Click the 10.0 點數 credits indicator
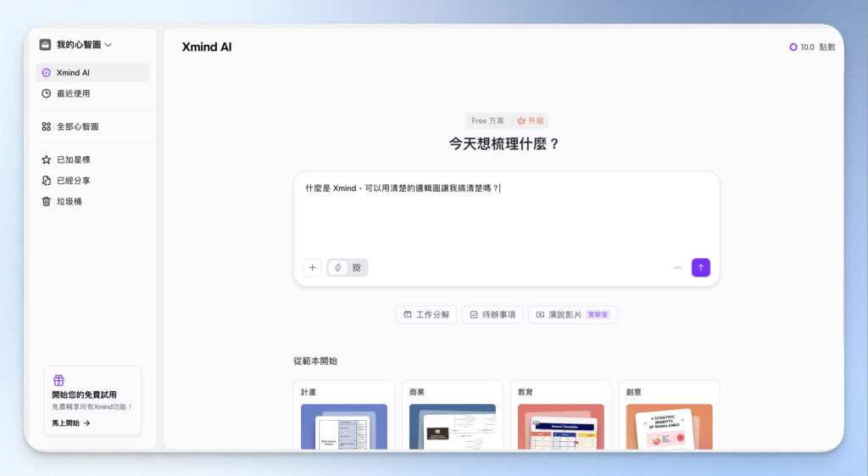Image resolution: width=868 pixels, height=476 pixels. click(x=812, y=48)
